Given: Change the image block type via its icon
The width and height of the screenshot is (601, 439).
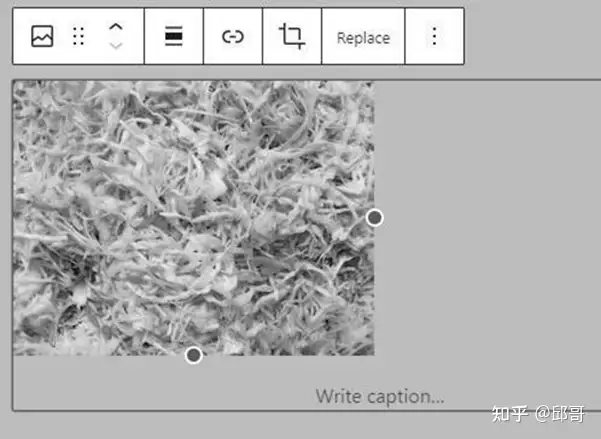Looking at the screenshot, I should [42, 36].
